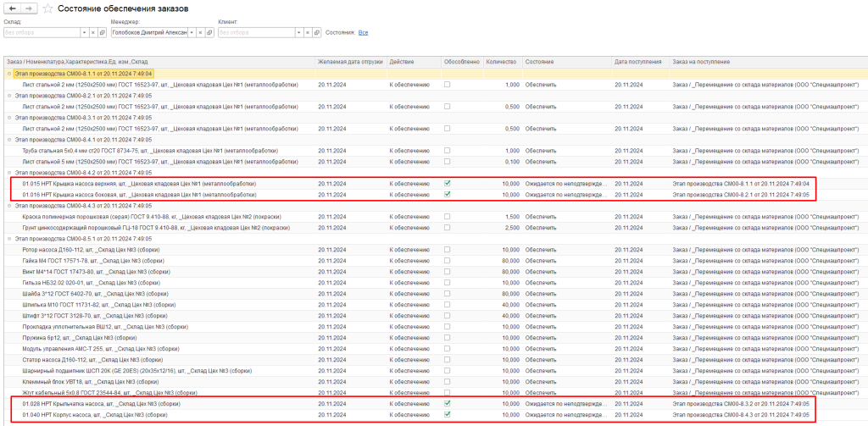This screenshot has height=426, width=868.
Task: Open the Менеджер record with open icon
Action: (209, 33)
